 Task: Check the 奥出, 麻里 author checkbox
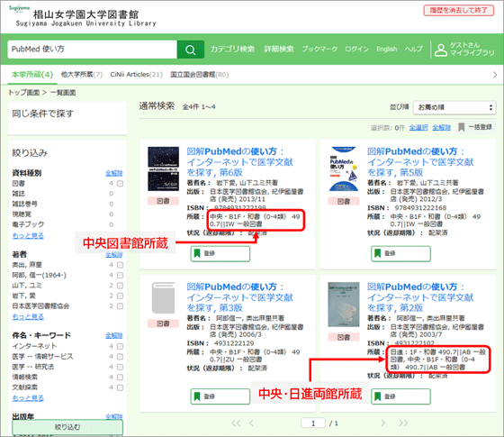(x=121, y=265)
